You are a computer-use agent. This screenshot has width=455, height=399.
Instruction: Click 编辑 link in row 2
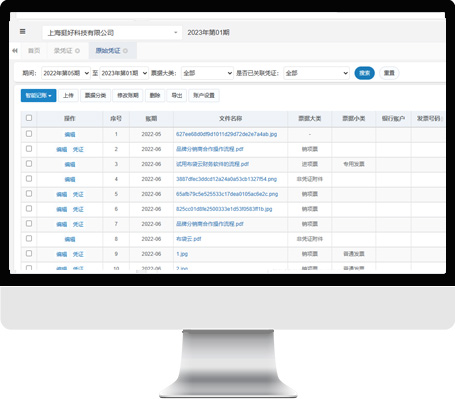coord(62,149)
